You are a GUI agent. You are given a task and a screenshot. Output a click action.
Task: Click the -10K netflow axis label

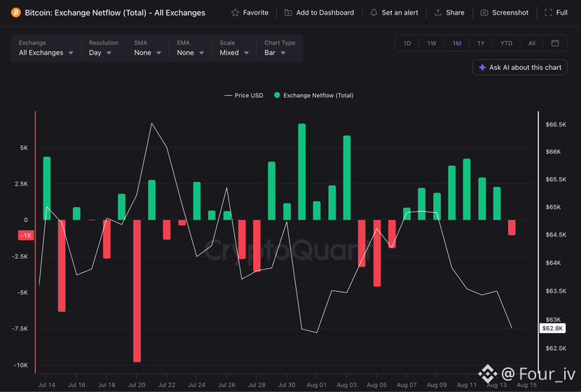[21, 365]
